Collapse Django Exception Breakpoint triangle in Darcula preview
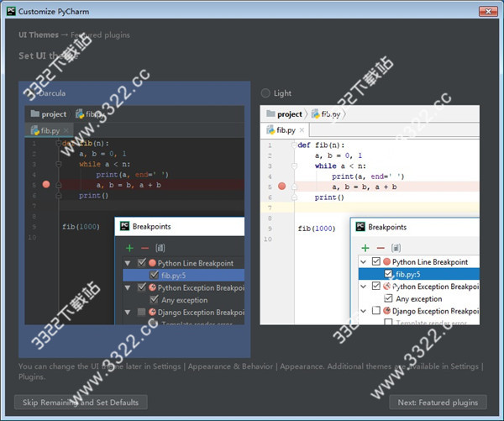 (x=128, y=313)
